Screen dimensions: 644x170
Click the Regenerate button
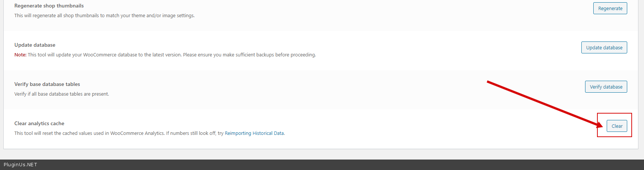point(610,8)
